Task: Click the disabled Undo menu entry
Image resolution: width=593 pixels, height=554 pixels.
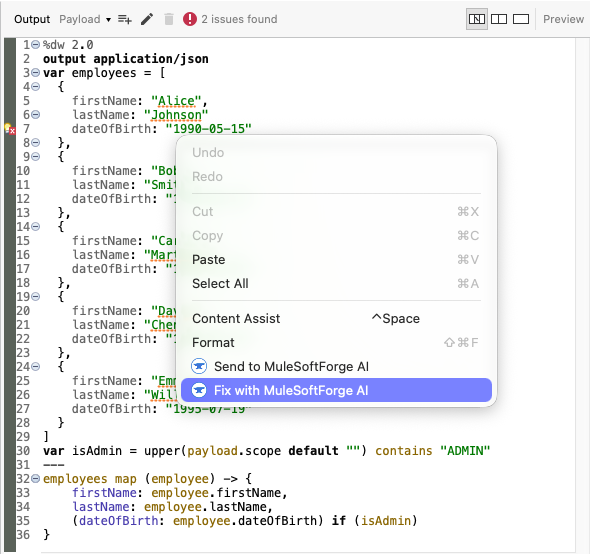Action: click(x=336, y=152)
